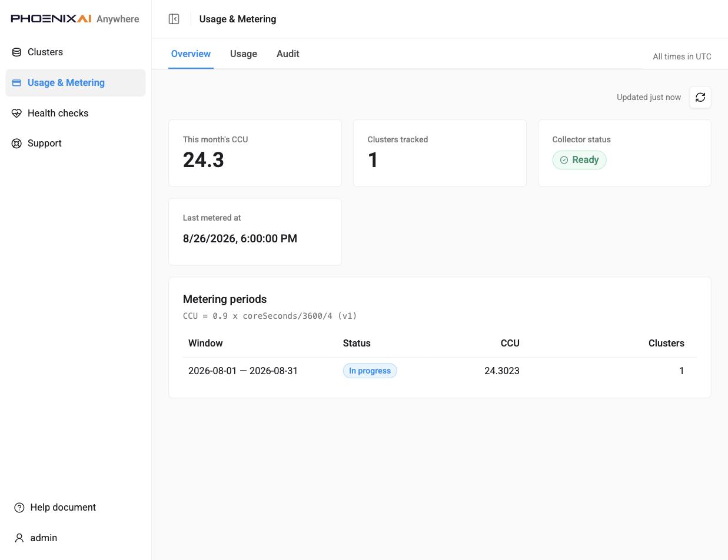Viewport: 728px width, 560px height.
Task: Click the Usage & Metering card icon
Action: pos(16,83)
